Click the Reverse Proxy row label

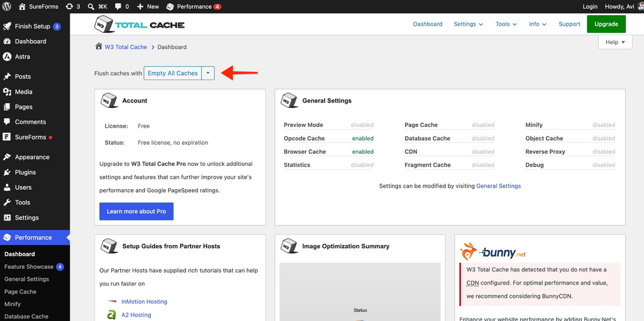[545, 151]
